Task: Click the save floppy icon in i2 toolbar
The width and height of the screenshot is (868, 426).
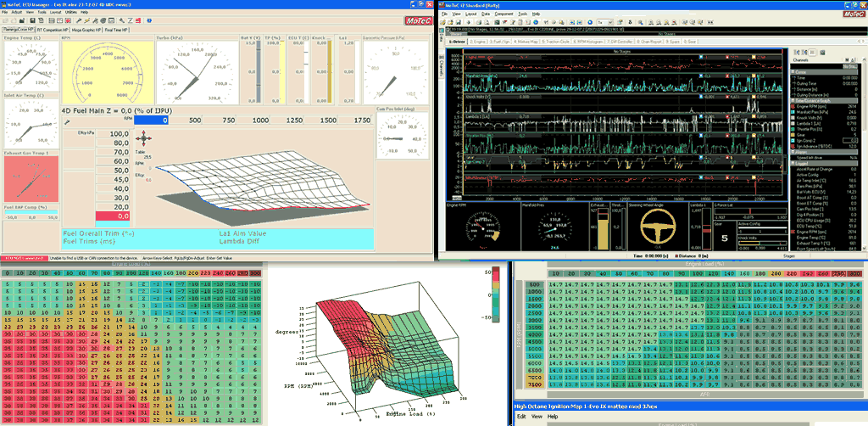Action: point(459,22)
